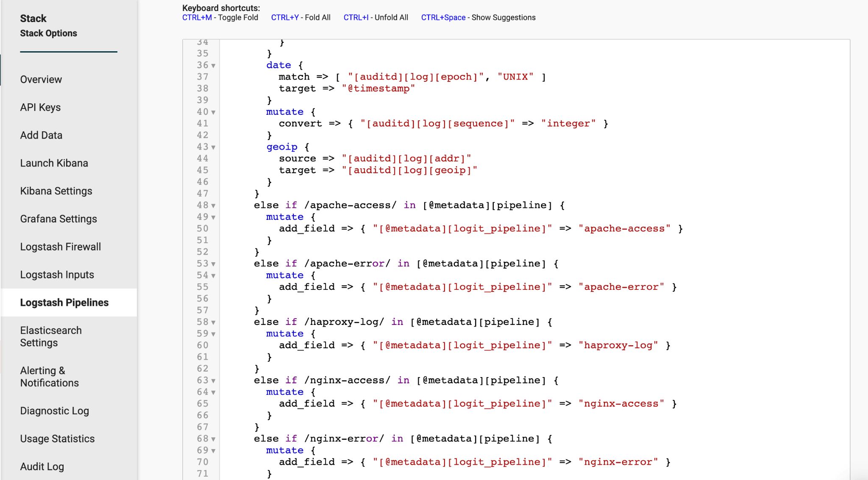Click the "nginx-error" value on line 70
This screenshot has height=480, width=868.
pos(618,462)
